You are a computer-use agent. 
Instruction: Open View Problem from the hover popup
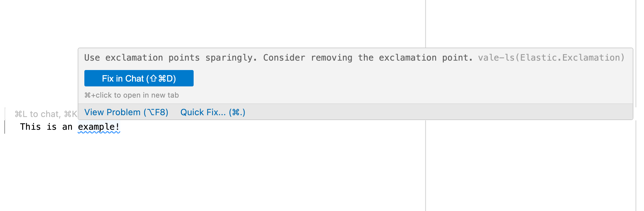click(126, 112)
